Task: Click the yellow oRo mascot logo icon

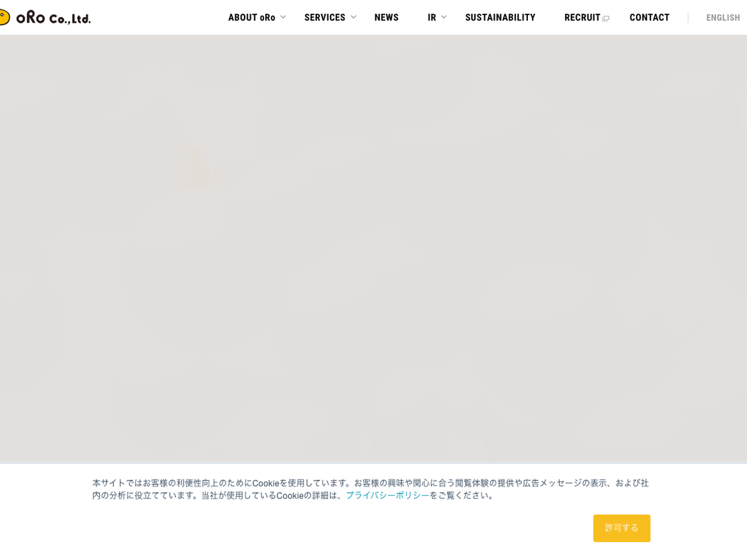Action: pyautogui.click(x=4, y=17)
